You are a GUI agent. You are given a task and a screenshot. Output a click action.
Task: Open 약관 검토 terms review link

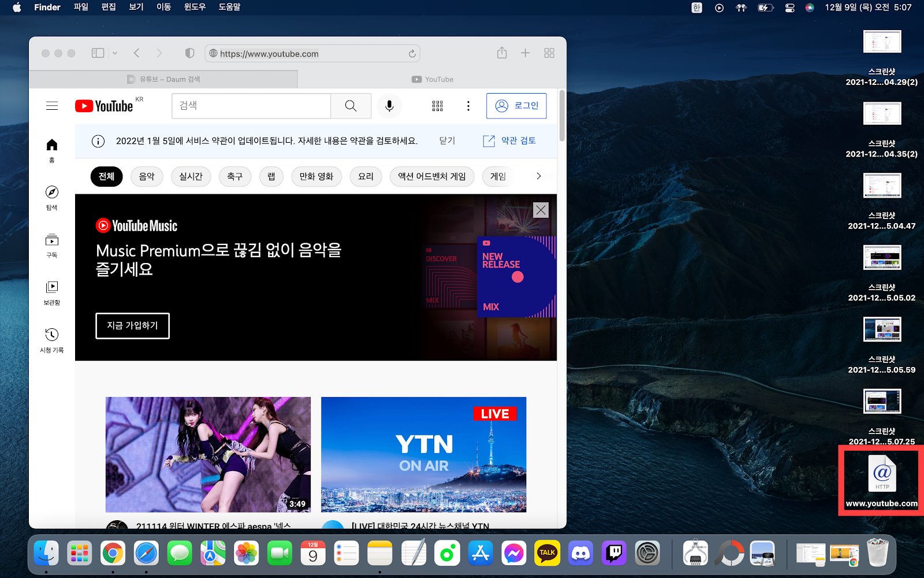click(x=510, y=140)
